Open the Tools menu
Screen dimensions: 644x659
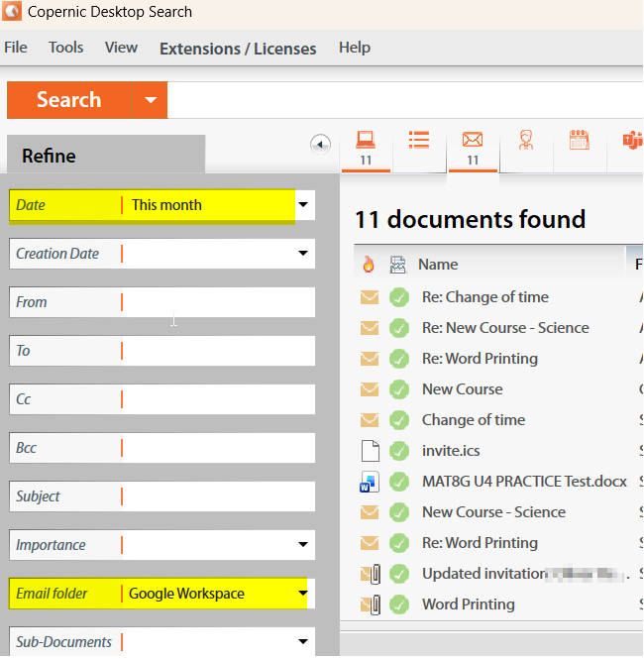coord(66,48)
